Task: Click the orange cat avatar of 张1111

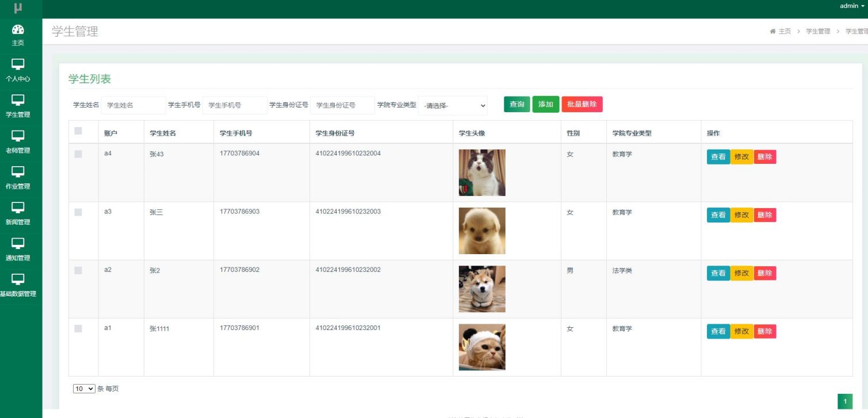Action: [482, 347]
